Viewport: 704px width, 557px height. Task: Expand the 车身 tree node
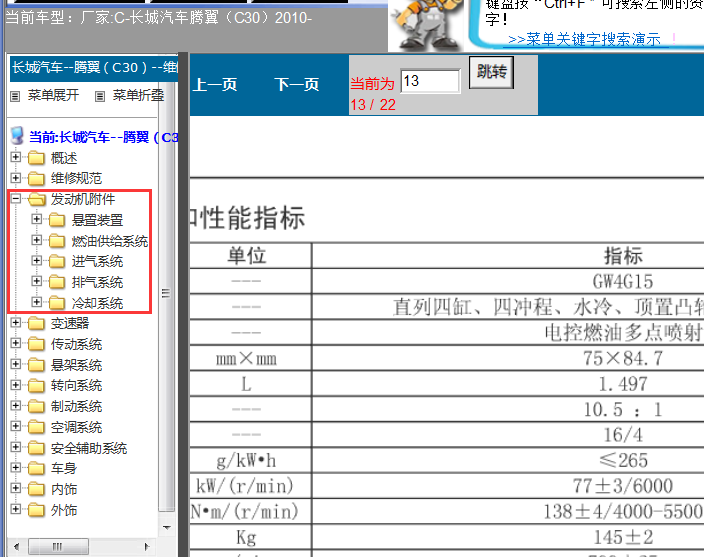pyautogui.click(x=16, y=468)
